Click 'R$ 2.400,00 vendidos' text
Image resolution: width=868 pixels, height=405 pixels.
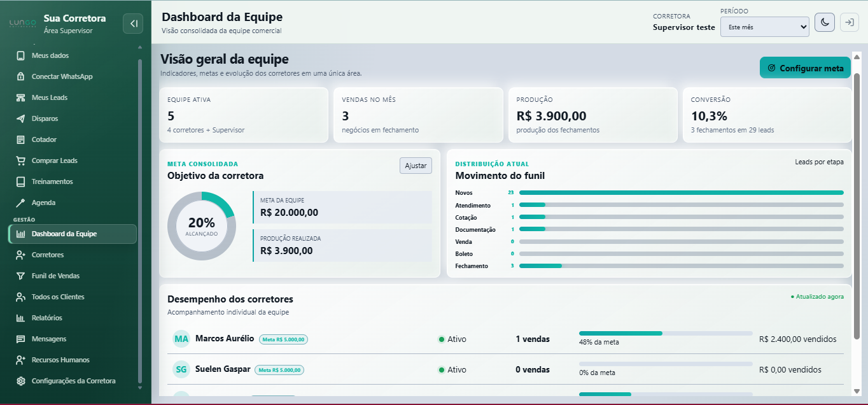[797, 339]
